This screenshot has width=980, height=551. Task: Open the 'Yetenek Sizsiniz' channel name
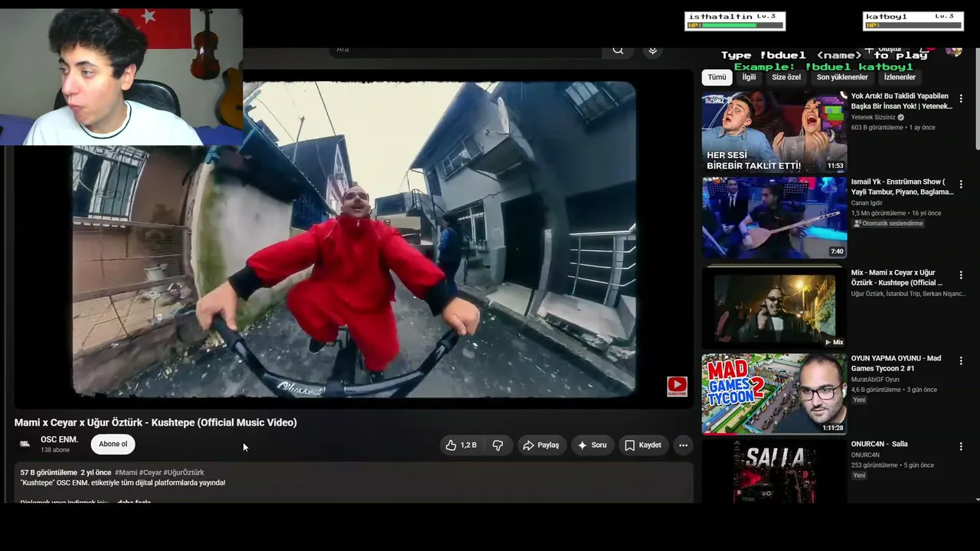(873, 118)
